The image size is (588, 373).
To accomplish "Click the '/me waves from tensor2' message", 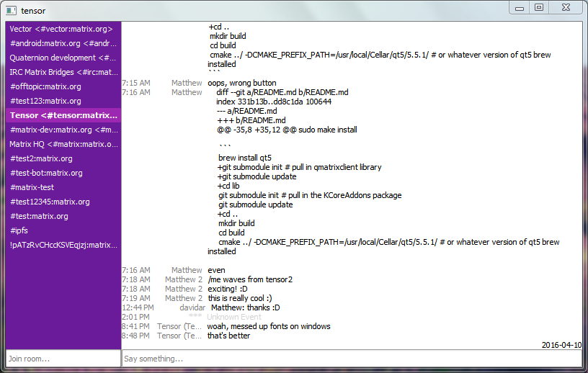I will point(250,279).
